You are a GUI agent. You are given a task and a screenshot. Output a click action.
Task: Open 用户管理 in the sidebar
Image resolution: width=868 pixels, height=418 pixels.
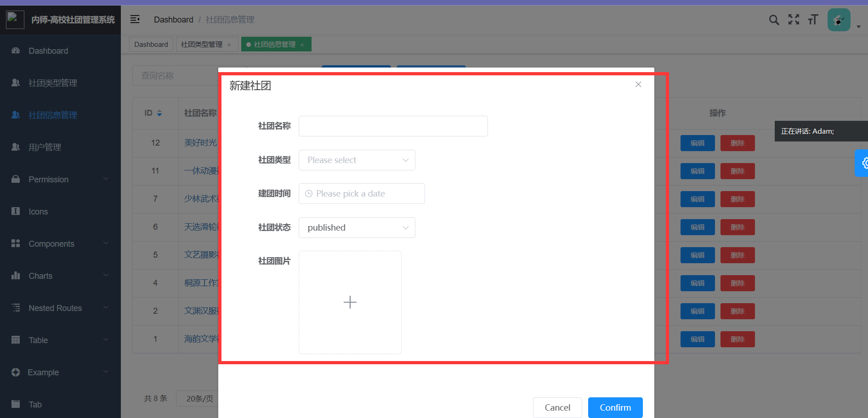45,147
